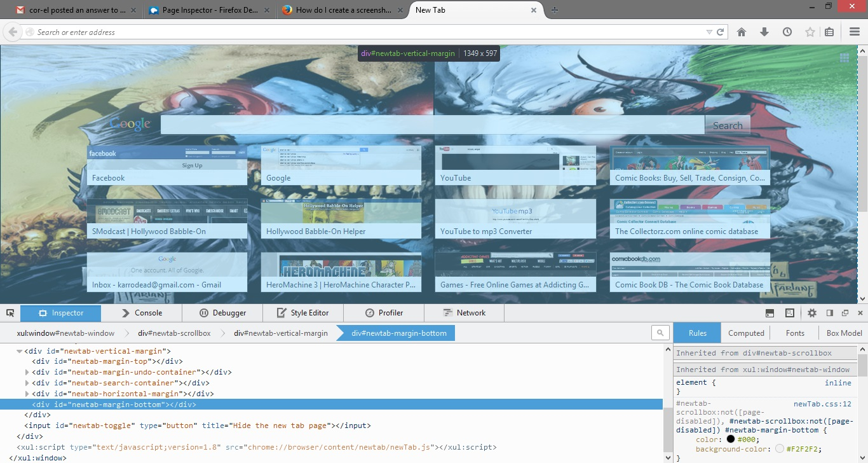Close the New Tab browser tab
The width and height of the screenshot is (868, 463).
[x=534, y=10]
